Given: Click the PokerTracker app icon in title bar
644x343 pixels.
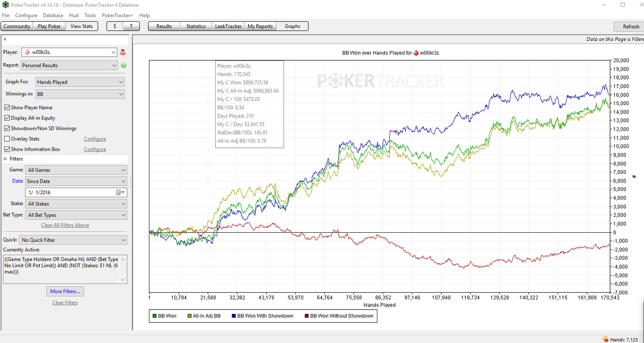Looking at the screenshot, I should click(5, 5).
